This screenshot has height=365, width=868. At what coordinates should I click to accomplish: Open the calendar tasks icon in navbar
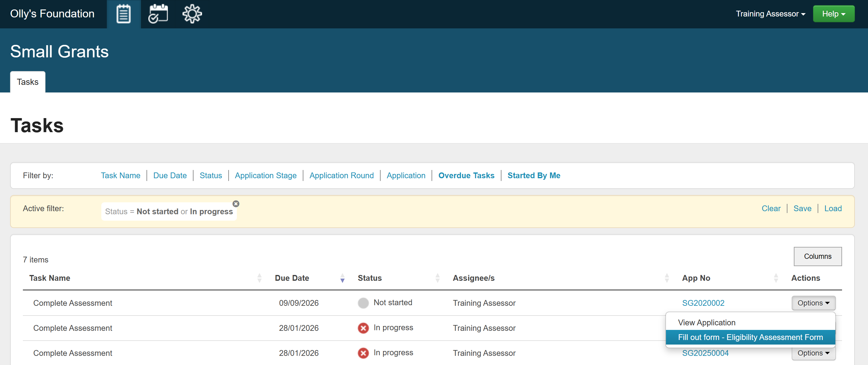158,14
